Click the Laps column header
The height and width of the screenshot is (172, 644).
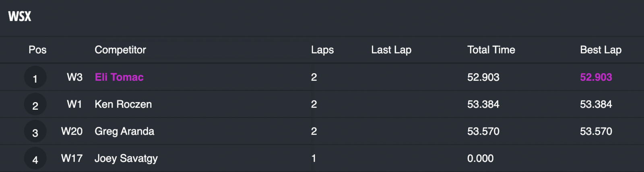click(x=322, y=50)
